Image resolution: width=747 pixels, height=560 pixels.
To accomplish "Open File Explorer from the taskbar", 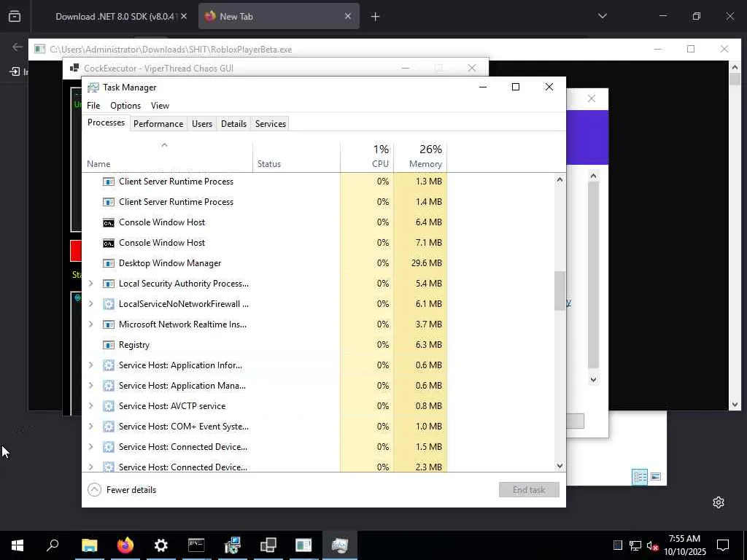I will coord(89,545).
